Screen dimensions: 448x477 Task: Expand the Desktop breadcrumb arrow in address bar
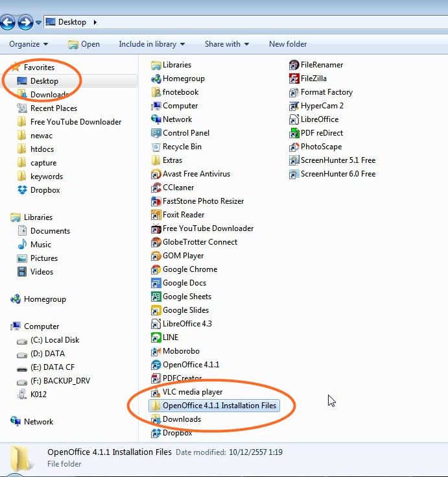point(95,22)
